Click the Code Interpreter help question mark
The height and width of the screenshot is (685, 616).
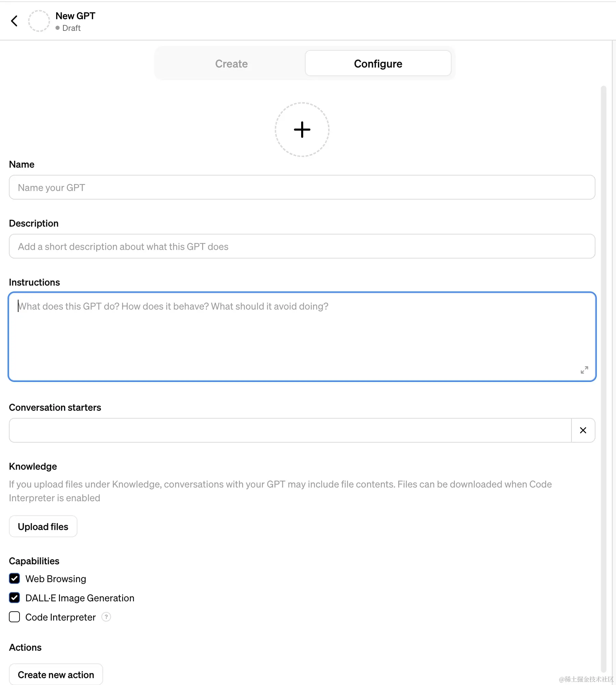click(106, 617)
